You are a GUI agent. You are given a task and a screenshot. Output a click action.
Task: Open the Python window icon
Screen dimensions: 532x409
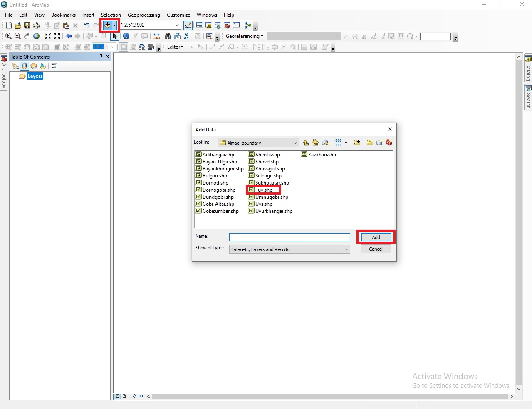click(x=236, y=25)
